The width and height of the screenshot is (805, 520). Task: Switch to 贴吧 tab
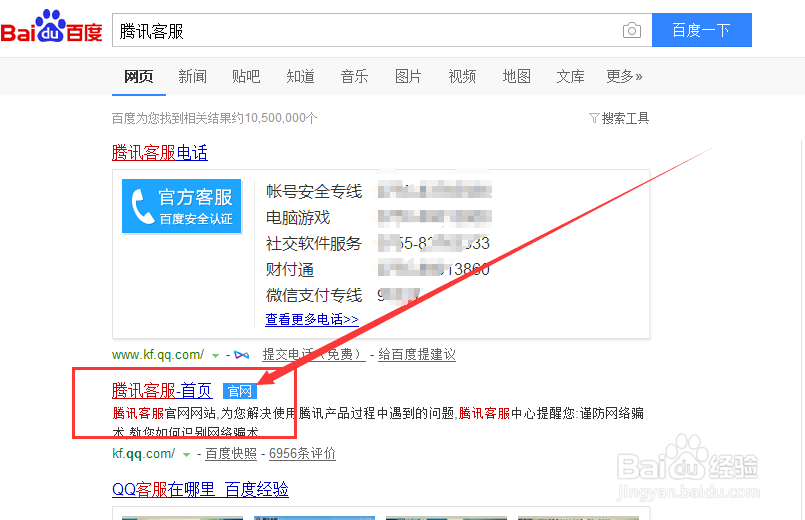coord(246,76)
